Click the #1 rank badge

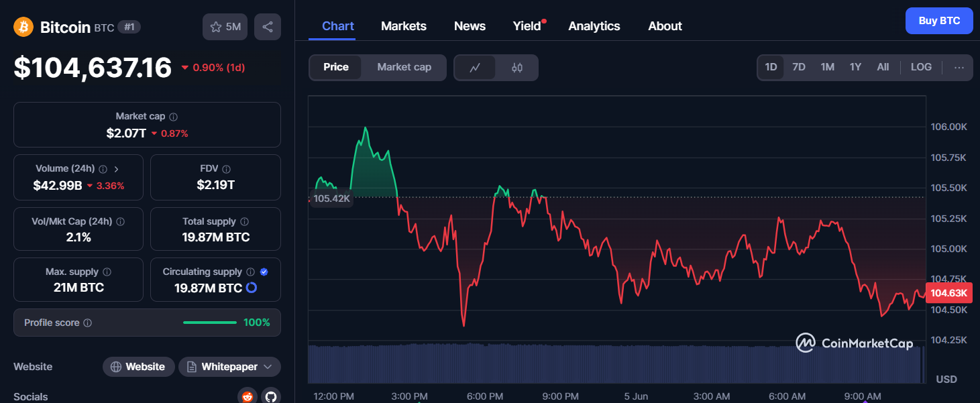(129, 27)
